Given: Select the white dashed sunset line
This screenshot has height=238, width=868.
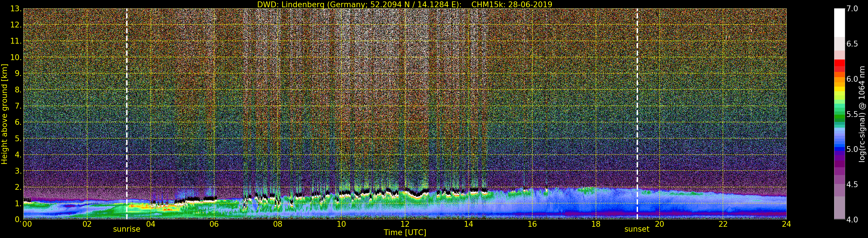Looking at the screenshot, I should tap(637, 114).
